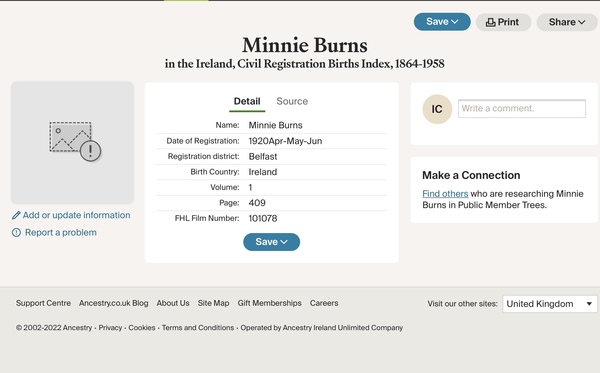Open the Share dropdown

pyautogui.click(x=567, y=22)
